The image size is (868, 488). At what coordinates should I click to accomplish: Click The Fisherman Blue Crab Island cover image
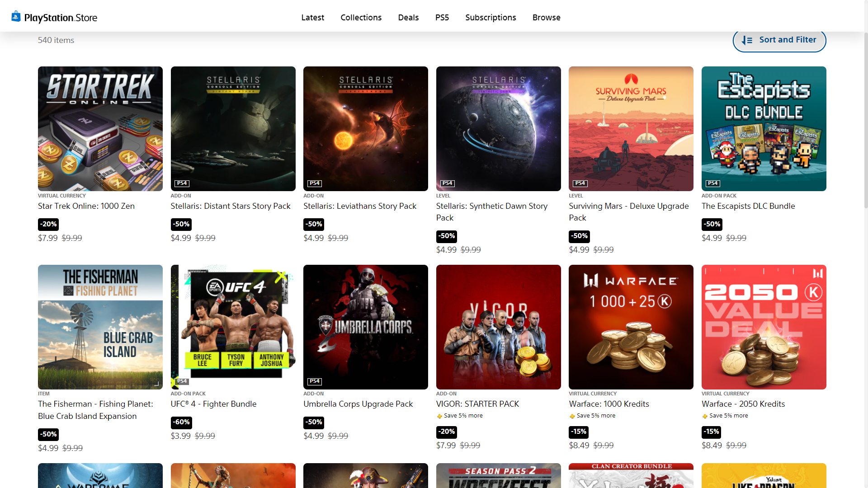[100, 327]
